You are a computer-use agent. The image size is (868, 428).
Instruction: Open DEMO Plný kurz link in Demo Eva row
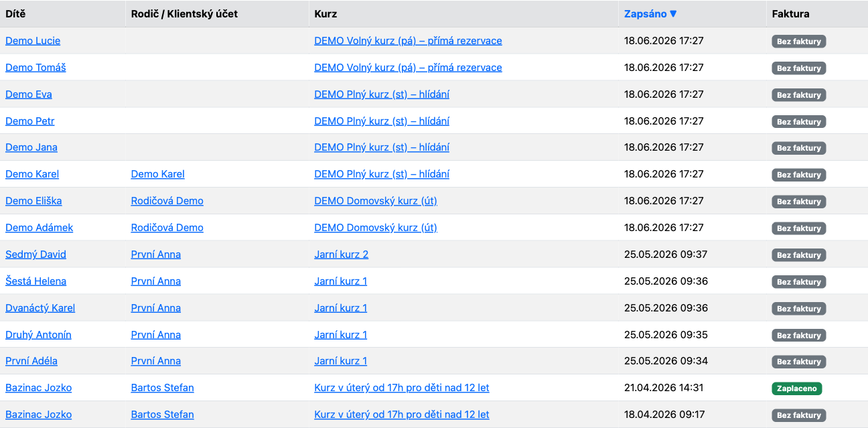pos(382,94)
